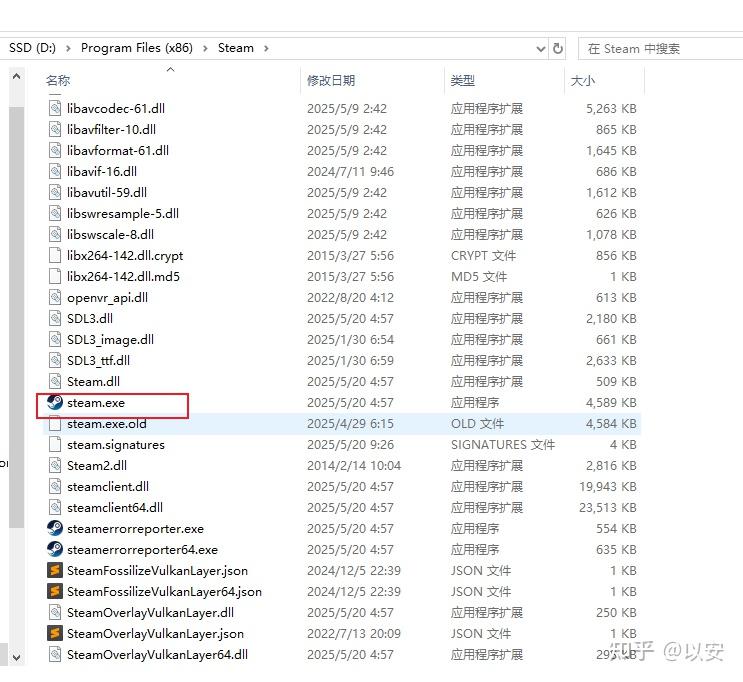Screen dimensions: 743x682
Task: Click the SIGNATURES 文件 type cell
Action: click(x=503, y=445)
